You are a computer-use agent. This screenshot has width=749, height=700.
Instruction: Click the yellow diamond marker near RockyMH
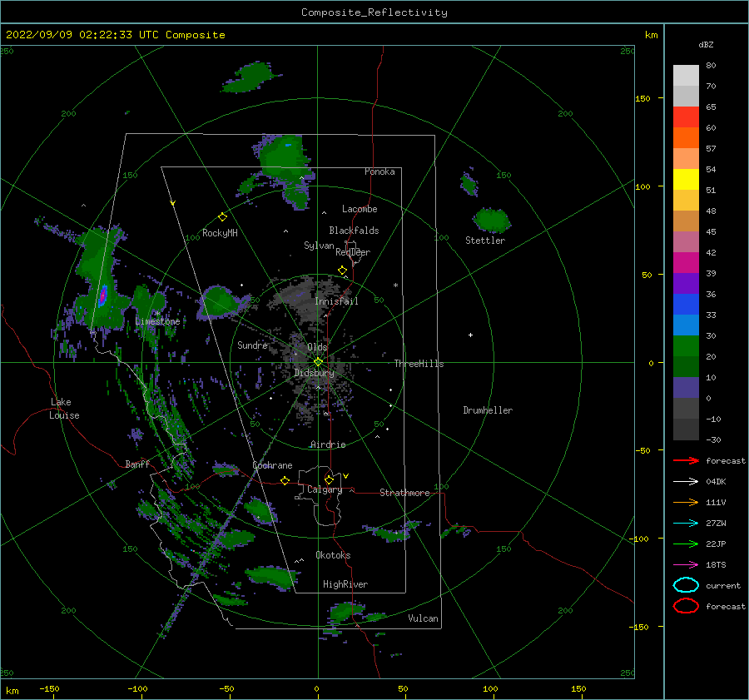222,217
